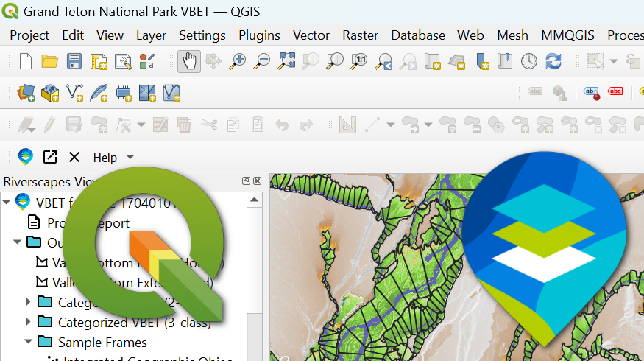Collapse the Sample Frames folder
Viewport: 644px width, 361px height.
pyautogui.click(x=28, y=341)
